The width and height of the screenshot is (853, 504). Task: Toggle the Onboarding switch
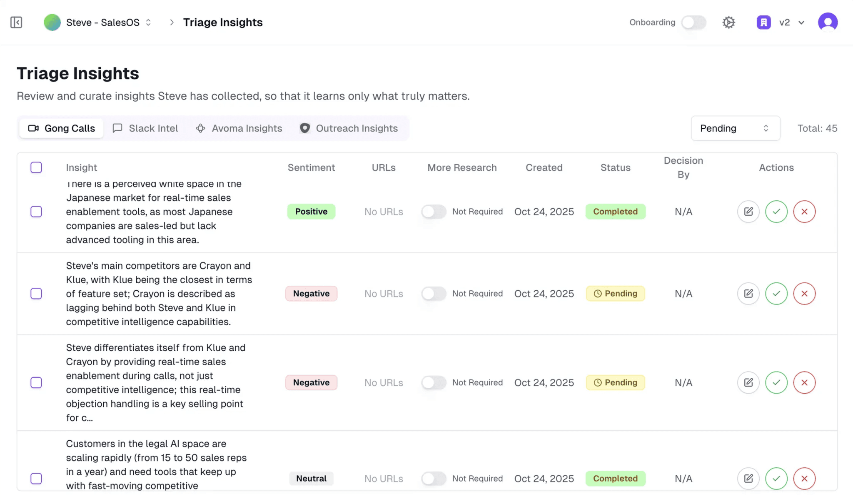click(693, 22)
